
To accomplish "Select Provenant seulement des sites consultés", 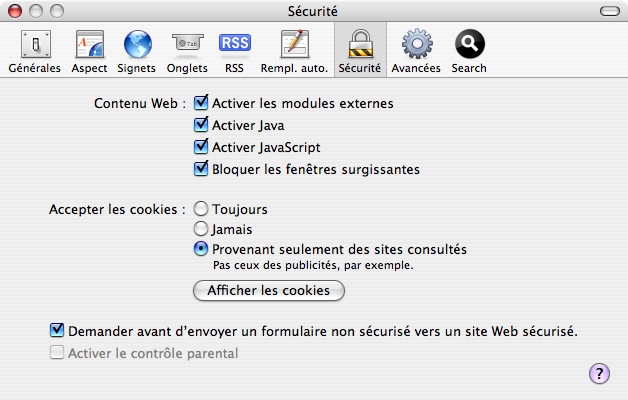I will tap(201, 249).
